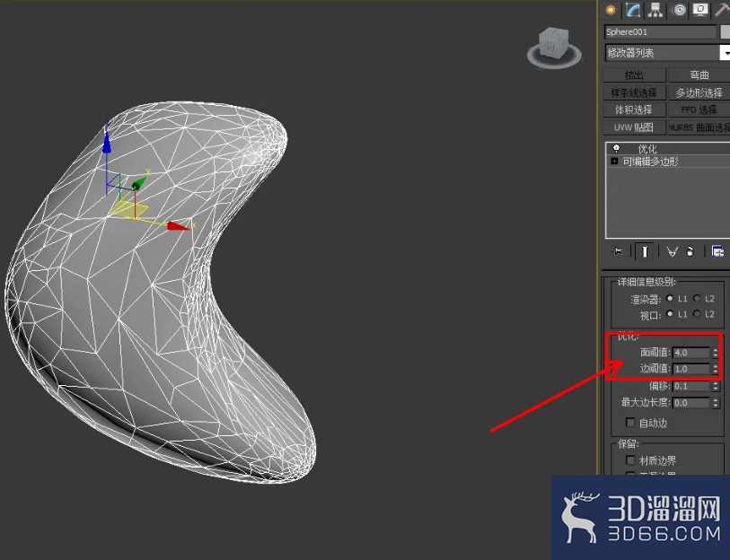
Task: Click the UVW 贴图 button
Action: (634, 127)
